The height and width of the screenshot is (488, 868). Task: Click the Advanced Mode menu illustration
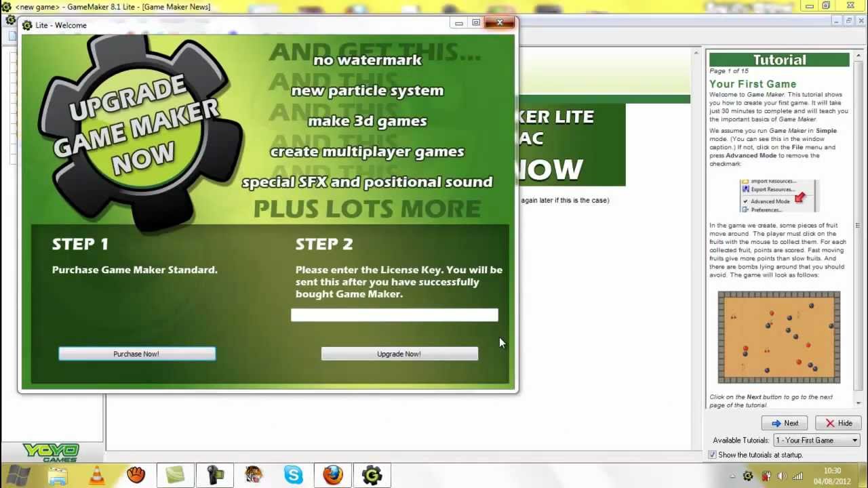tap(779, 196)
